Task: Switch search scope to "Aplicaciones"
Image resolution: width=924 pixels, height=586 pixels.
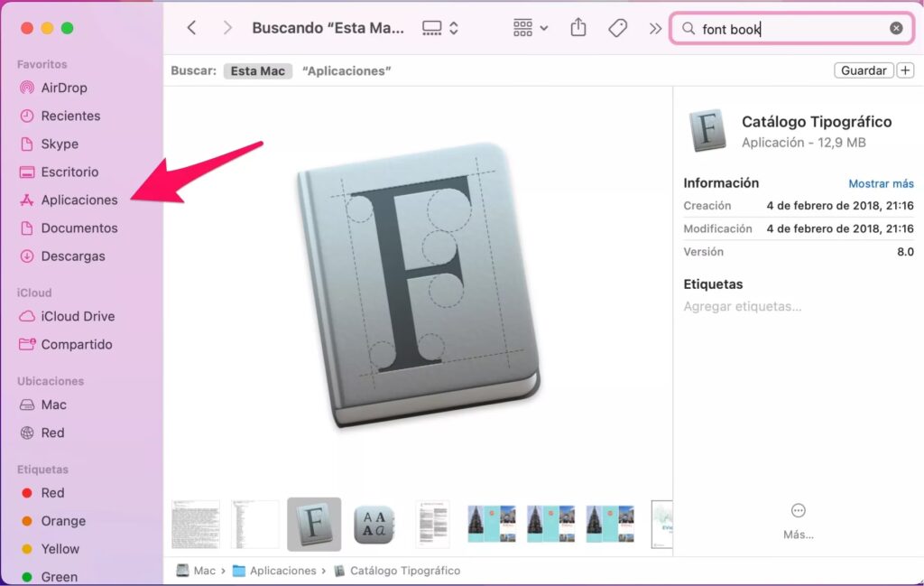Action: click(346, 70)
